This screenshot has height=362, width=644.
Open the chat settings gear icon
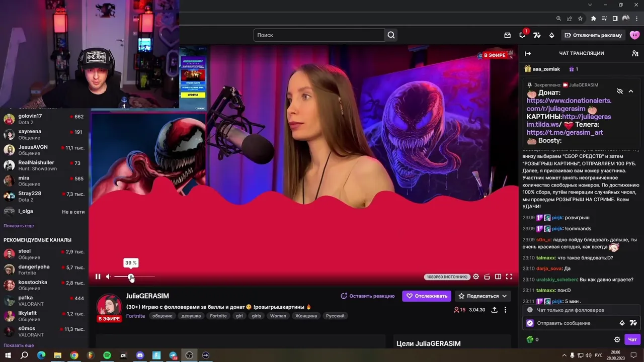(x=617, y=340)
